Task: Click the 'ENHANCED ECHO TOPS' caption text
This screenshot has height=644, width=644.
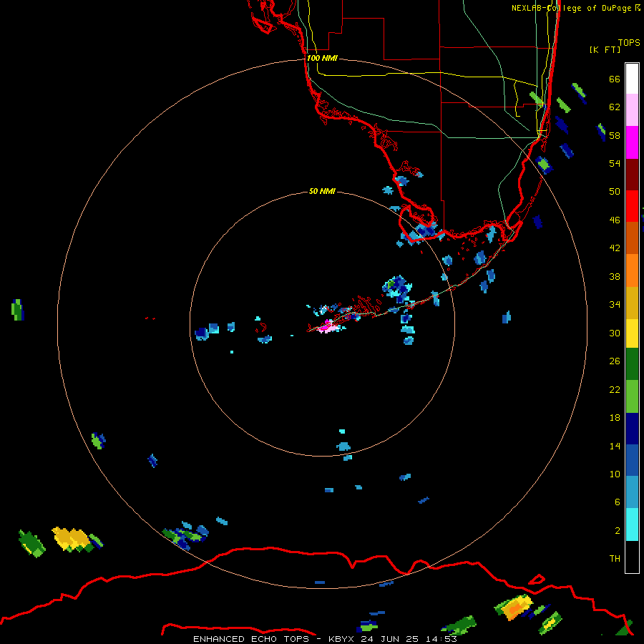Action: click(251, 639)
